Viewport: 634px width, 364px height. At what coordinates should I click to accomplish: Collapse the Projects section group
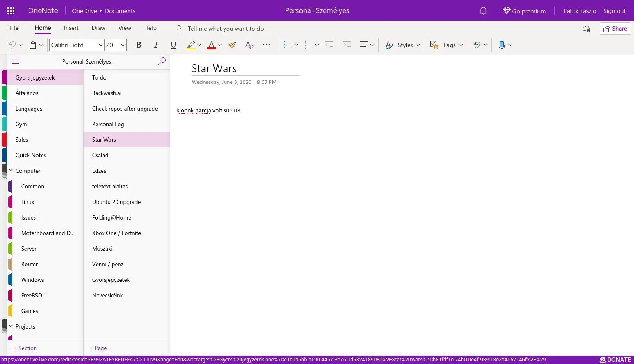[x=11, y=326]
